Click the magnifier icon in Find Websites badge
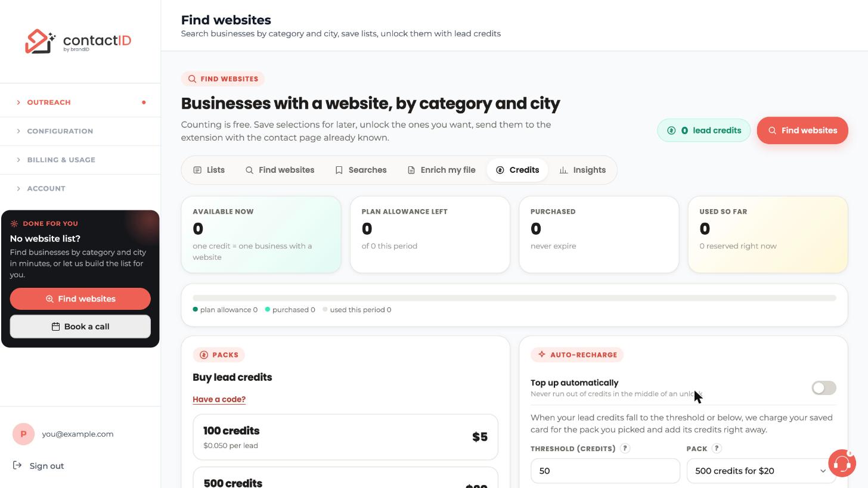 (192, 79)
